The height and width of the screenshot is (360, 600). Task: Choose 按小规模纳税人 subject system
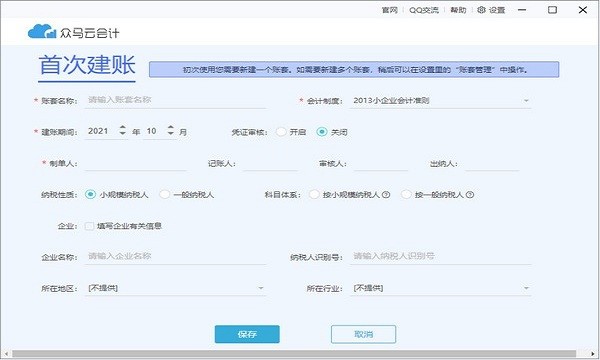pyautogui.click(x=314, y=194)
